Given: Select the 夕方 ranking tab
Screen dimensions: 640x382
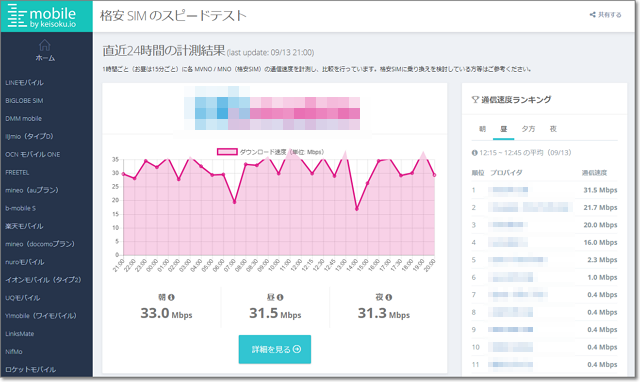Looking at the screenshot, I should click(528, 129).
